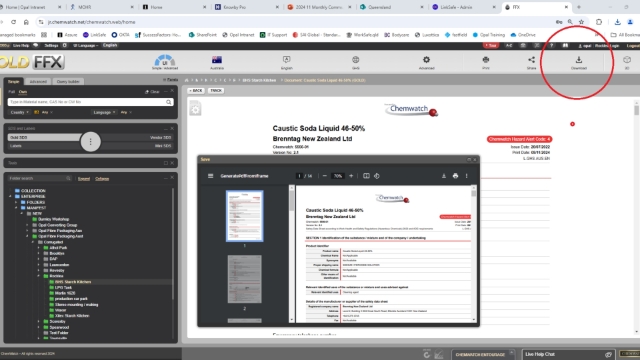Switch to the Simple search tab
The image size is (640, 360).
coord(13,82)
